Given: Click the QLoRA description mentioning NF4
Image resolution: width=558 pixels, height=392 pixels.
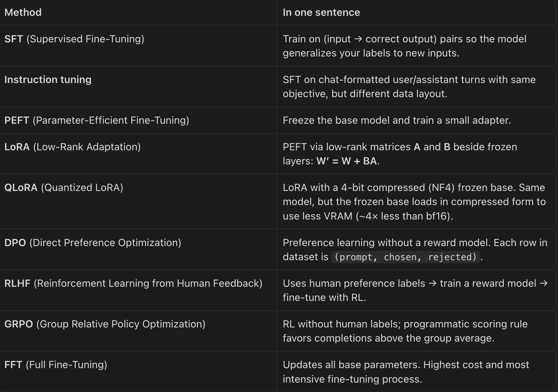Looking at the screenshot, I should tap(414, 202).
